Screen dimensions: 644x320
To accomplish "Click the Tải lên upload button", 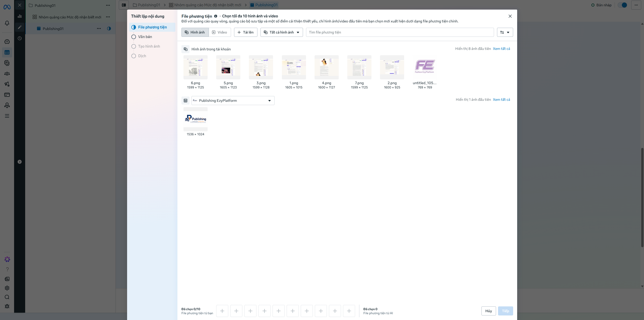I will [x=246, y=32].
